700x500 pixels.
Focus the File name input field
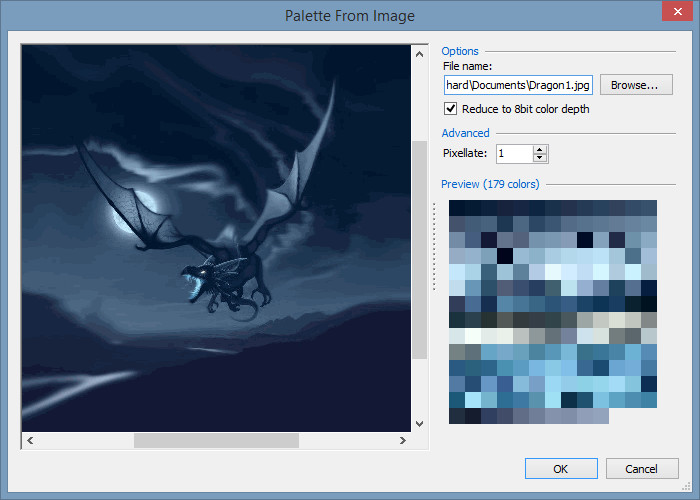click(x=518, y=85)
